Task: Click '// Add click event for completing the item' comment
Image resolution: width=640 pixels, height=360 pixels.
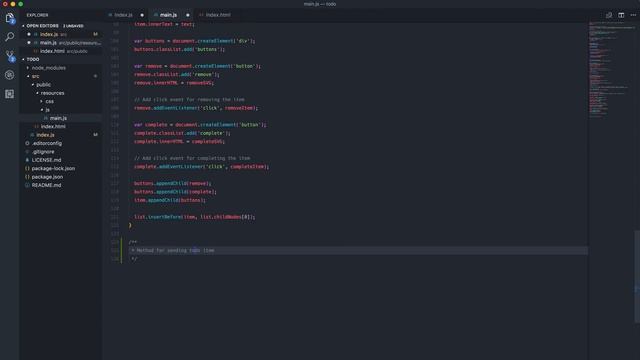Action: [x=192, y=158]
